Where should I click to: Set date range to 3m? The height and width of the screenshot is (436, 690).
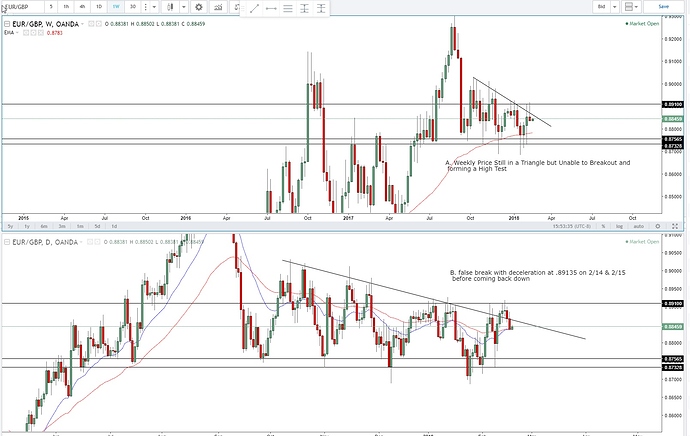click(x=62, y=226)
